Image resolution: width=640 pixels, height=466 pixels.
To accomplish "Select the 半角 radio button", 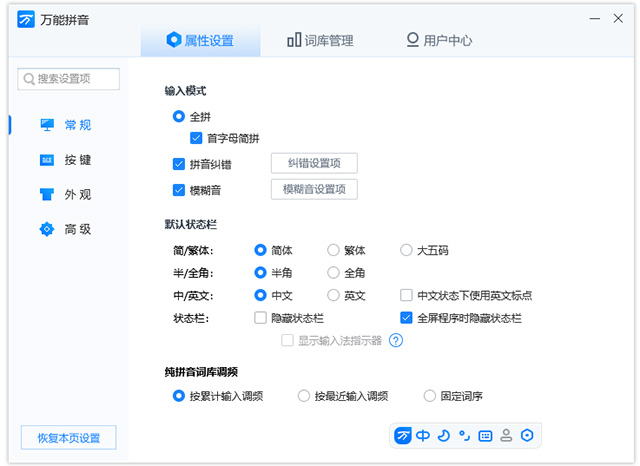I will click(260, 272).
